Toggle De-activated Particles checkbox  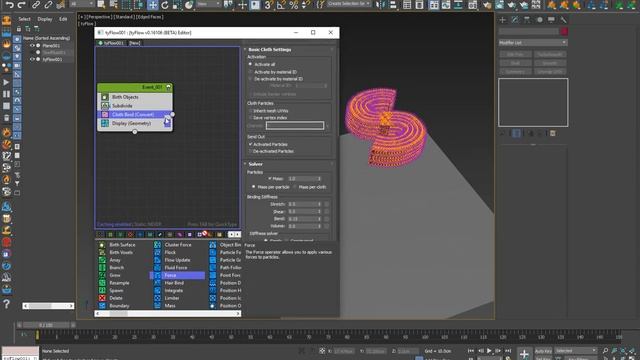(x=251, y=151)
